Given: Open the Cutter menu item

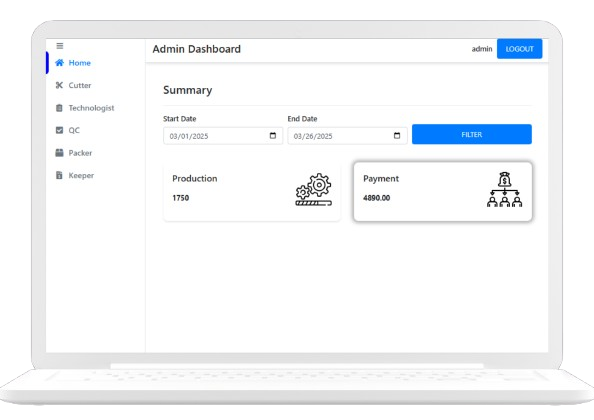Looking at the screenshot, I should pyautogui.click(x=80, y=85).
